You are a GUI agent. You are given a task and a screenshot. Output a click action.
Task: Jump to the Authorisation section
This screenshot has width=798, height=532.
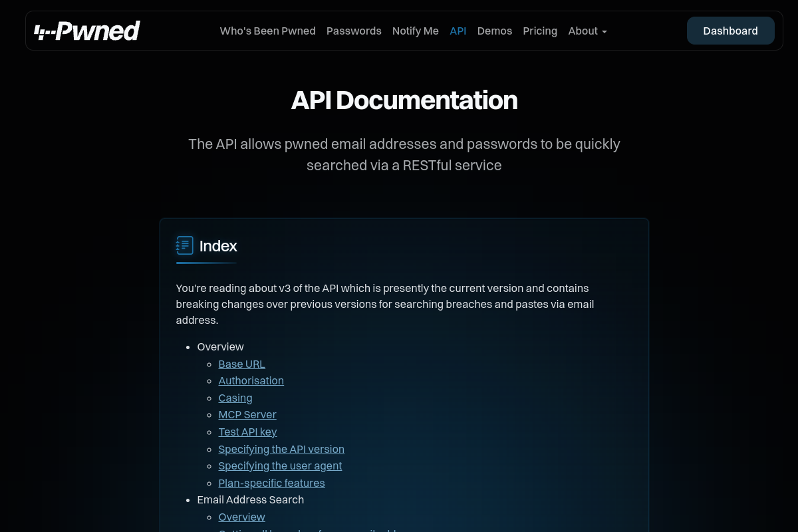tap(251, 380)
